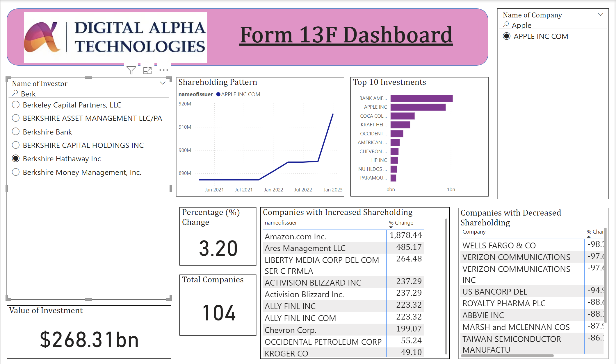Click the search magnifier in the investor slicer
Screen dimensions: 616x364
tap(15, 93)
